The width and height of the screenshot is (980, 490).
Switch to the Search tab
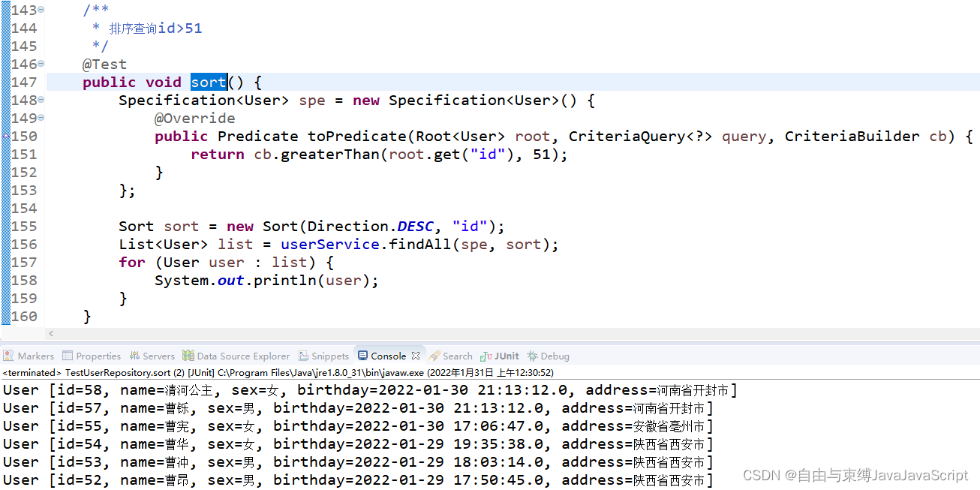pos(452,356)
